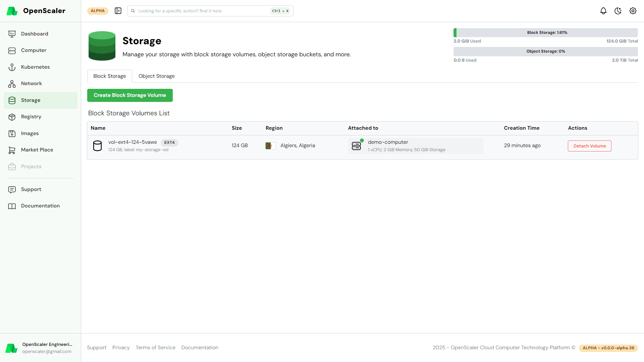Collapse sidebar with panel toggle icon
Viewport: 644px width, 362px height.
[x=118, y=11]
